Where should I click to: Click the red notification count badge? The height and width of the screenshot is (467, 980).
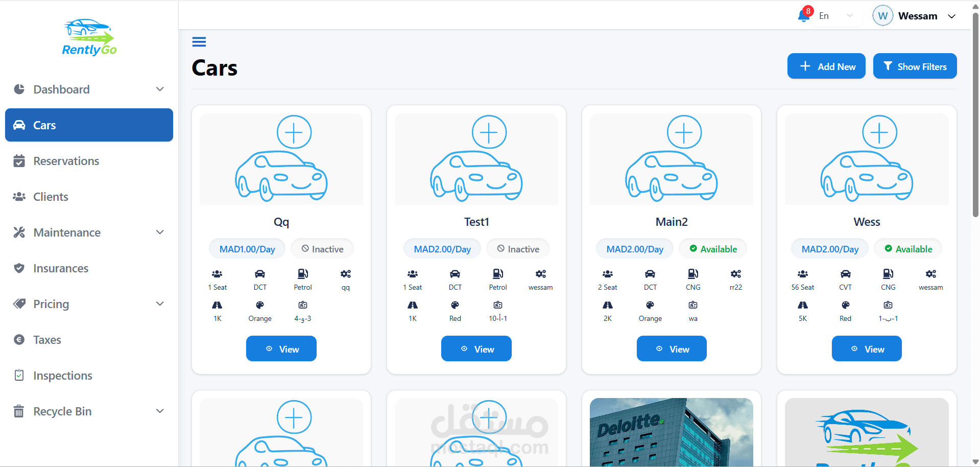pyautogui.click(x=808, y=11)
